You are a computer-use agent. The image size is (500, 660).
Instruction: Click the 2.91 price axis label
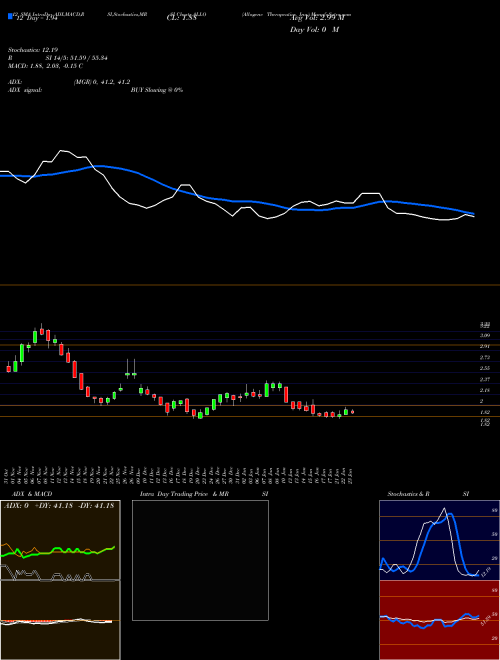pos(485,346)
